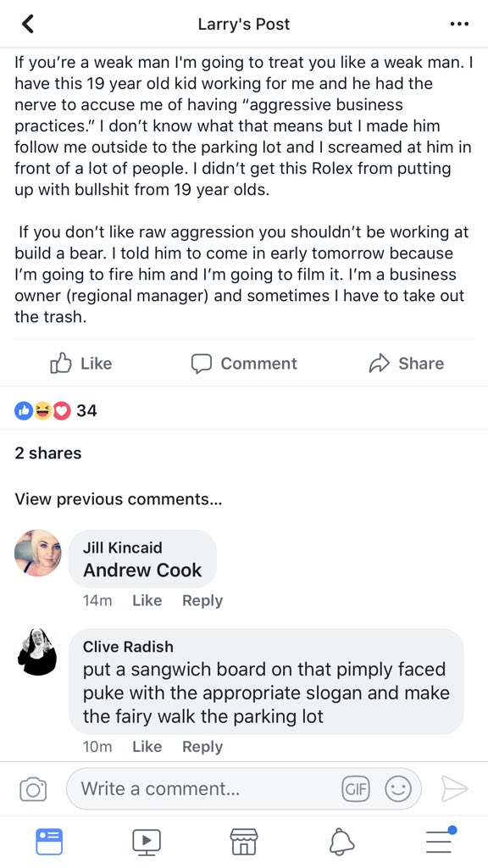This screenshot has height=868, width=488.
Task: View the 2 shares list
Action: [48, 453]
